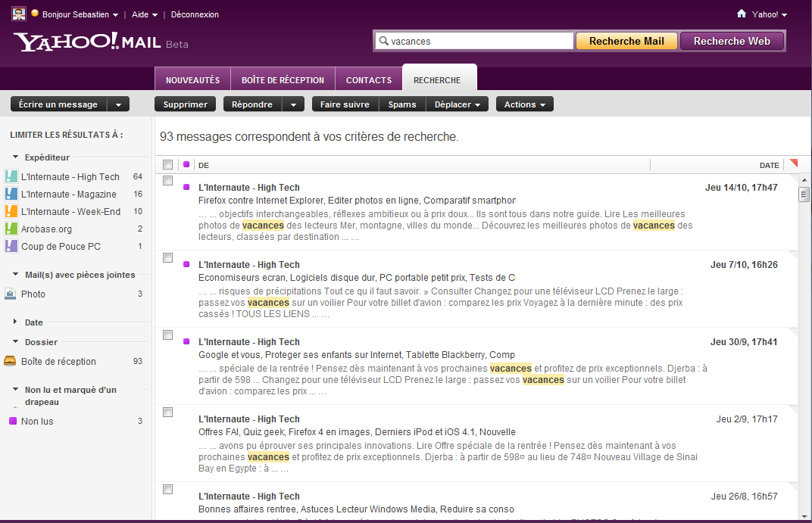Click the L'Internaute - Week-End sender icon

point(11,211)
